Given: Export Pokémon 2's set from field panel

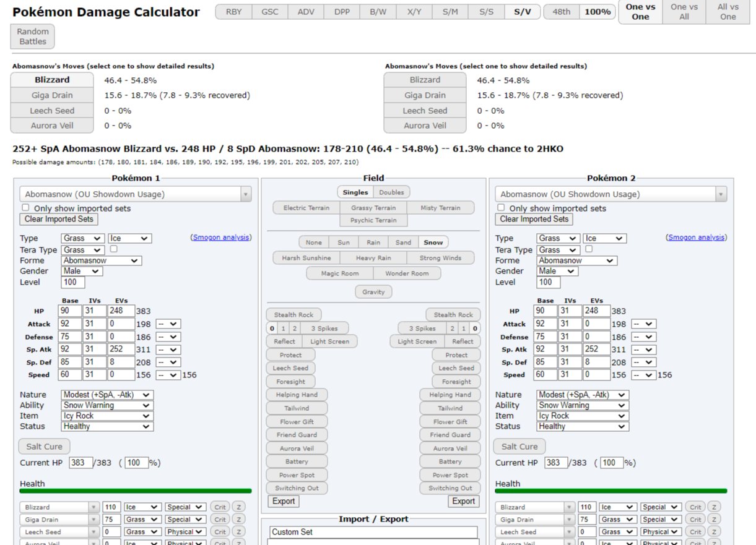Looking at the screenshot, I should [463, 501].
